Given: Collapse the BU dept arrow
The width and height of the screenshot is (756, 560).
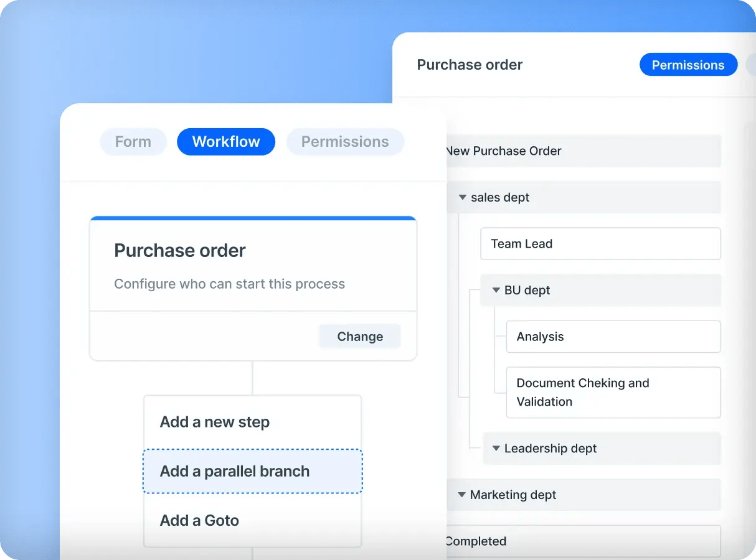Looking at the screenshot, I should click(x=496, y=291).
